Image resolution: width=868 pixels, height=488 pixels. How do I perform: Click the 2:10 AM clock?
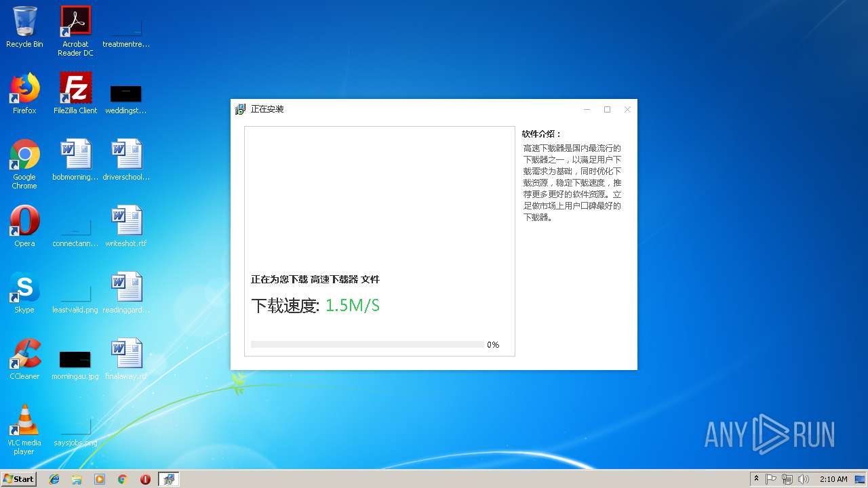[833, 479]
